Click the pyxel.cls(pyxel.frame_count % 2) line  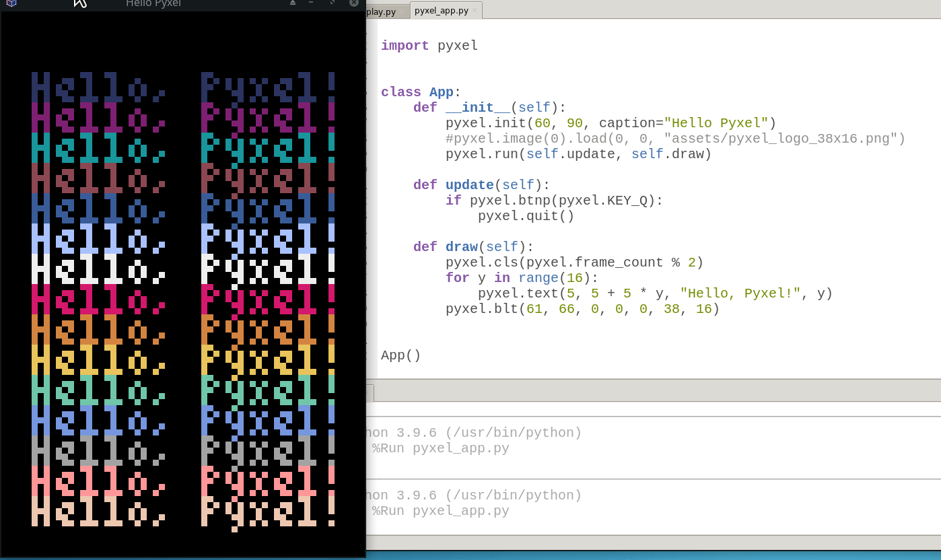click(x=575, y=262)
